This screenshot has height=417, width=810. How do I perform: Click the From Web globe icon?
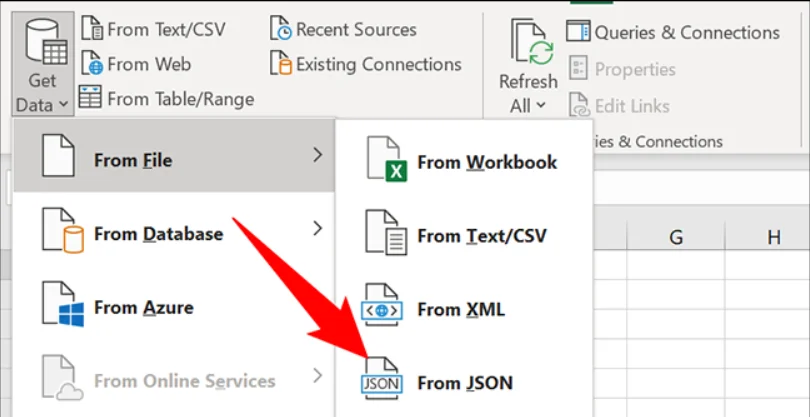[x=91, y=64]
